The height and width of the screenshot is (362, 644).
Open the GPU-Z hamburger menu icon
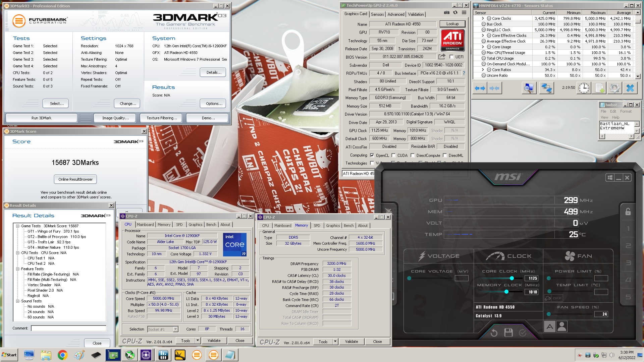[464, 13]
